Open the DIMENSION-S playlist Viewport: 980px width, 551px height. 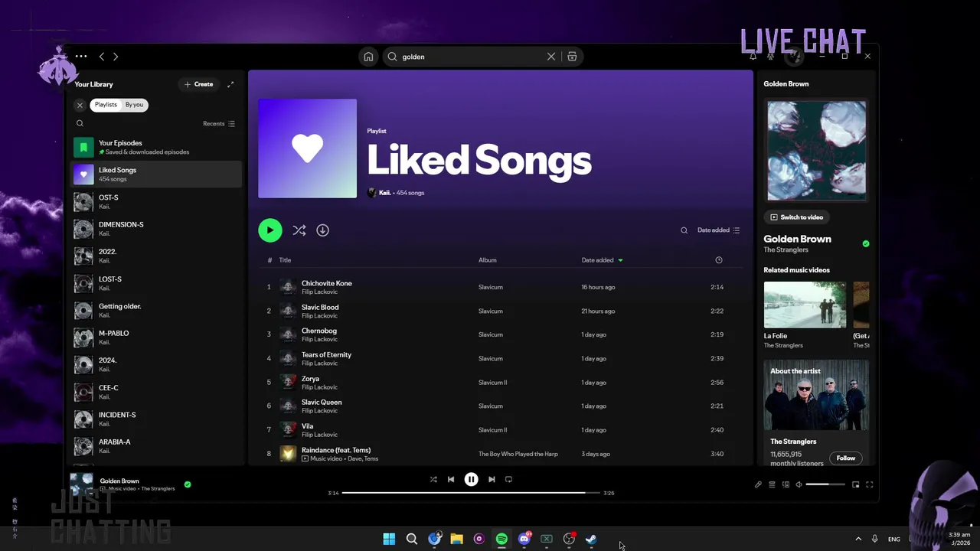156,229
